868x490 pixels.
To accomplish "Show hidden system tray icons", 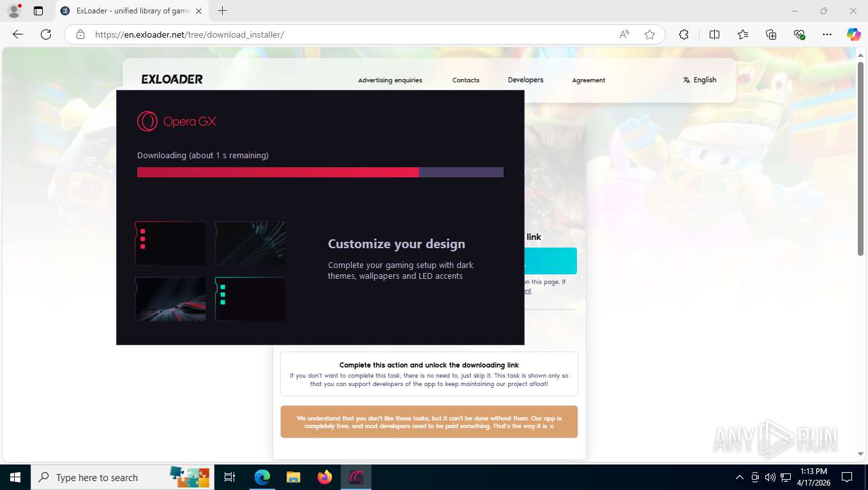I will pos(740,477).
